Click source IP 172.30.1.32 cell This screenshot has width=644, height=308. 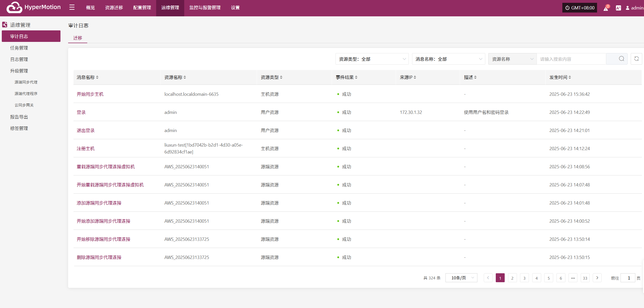pos(411,112)
